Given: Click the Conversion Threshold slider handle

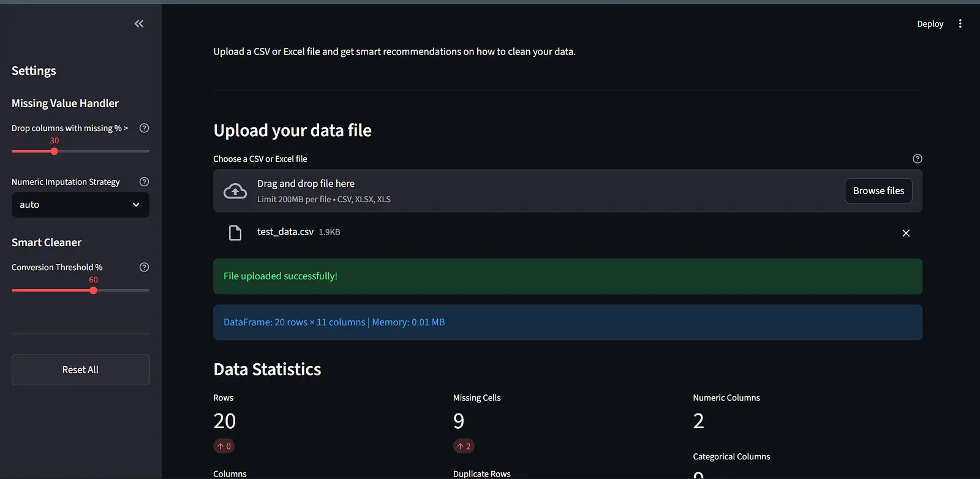Looking at the screenshot, I should pyautogui.click(x=94, y=290).
